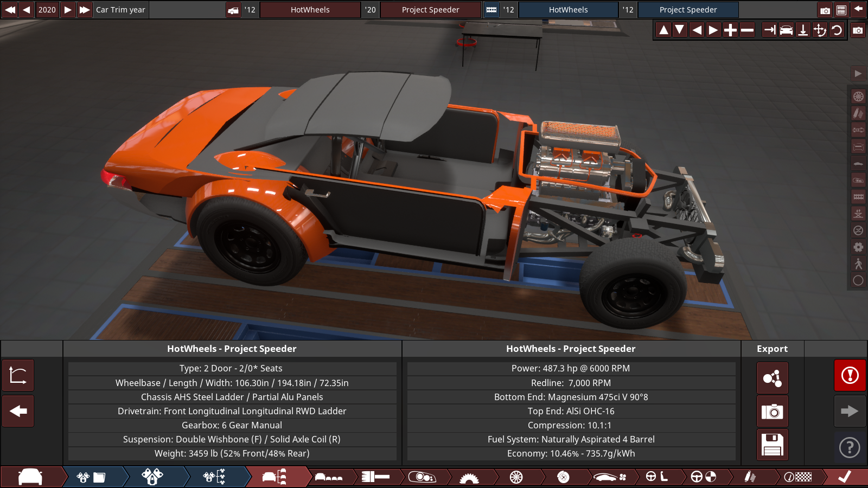Open the car trim selection tab
The width and height of the screenshot is (868, 488).
(275, 477)
